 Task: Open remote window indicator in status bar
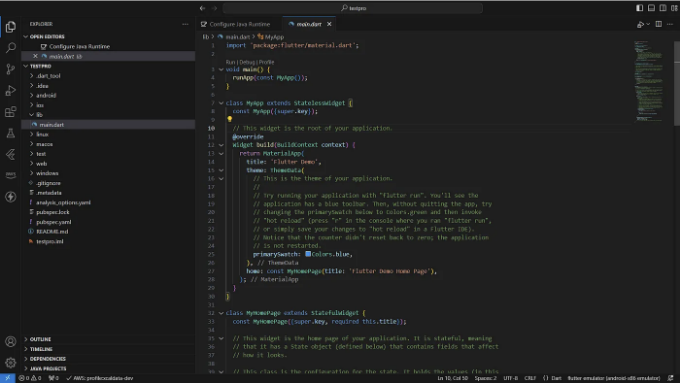(x=7, y=378)
